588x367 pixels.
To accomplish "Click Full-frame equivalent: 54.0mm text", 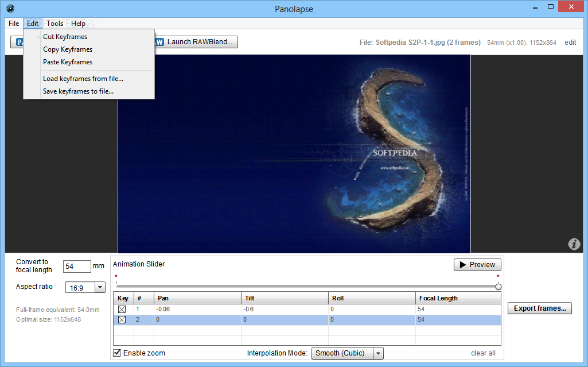I will pyautogui.click(x=58, y=310).
